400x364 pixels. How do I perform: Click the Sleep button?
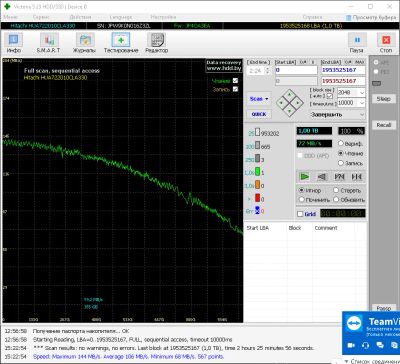[x=383, y=99]
